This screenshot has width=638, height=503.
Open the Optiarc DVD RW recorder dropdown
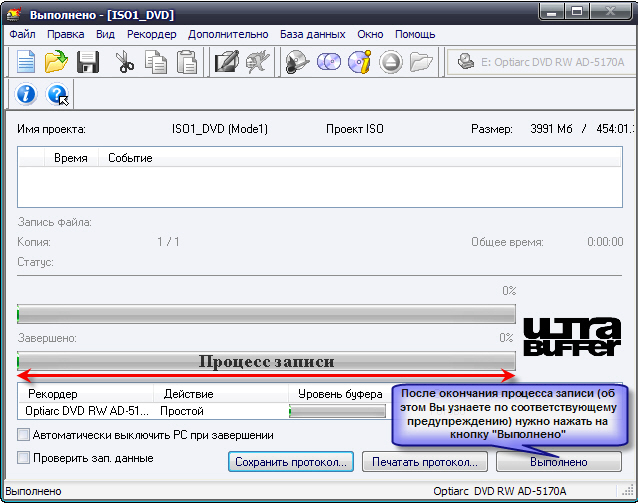(540, 62)
